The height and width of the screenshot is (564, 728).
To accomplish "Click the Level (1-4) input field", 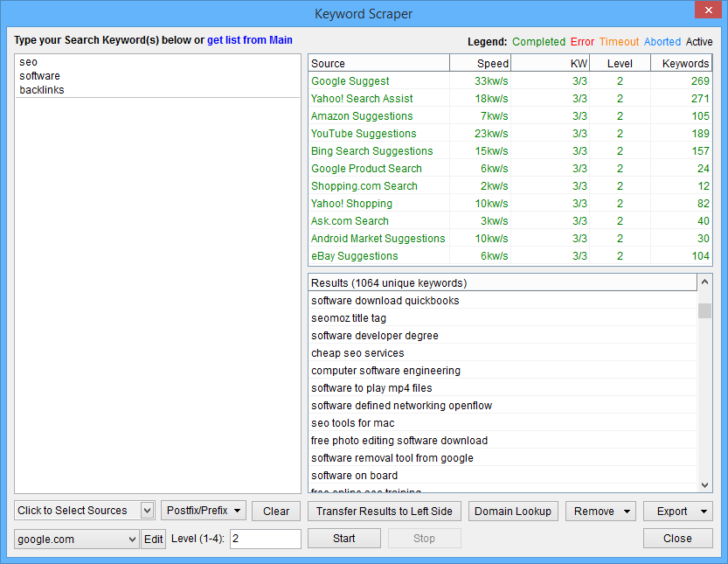I will (266, 539).
